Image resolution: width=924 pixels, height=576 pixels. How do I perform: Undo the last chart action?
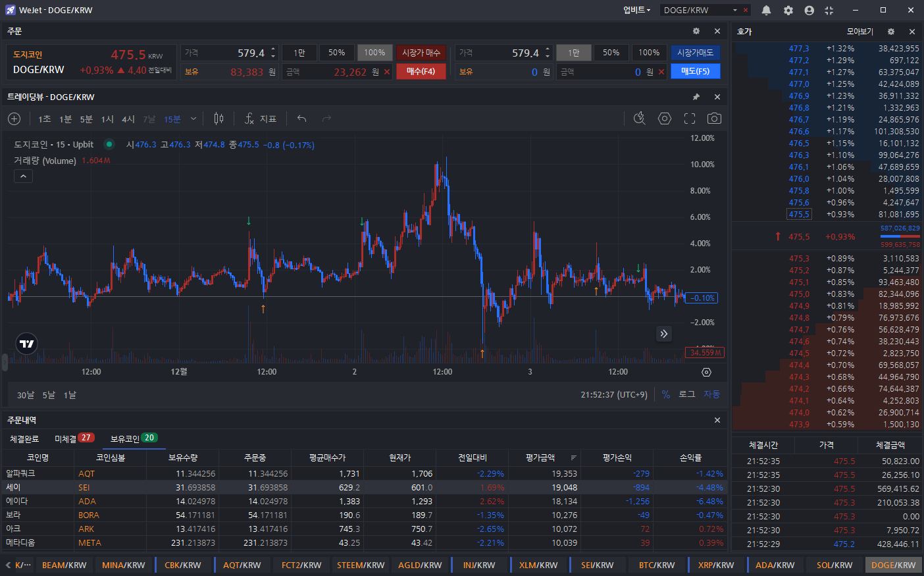click(301, 118)
